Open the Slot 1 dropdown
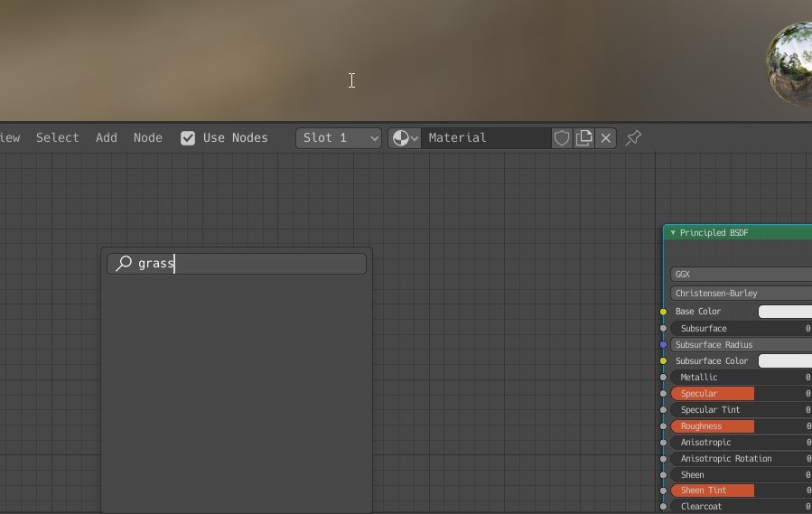 point(339,138)
